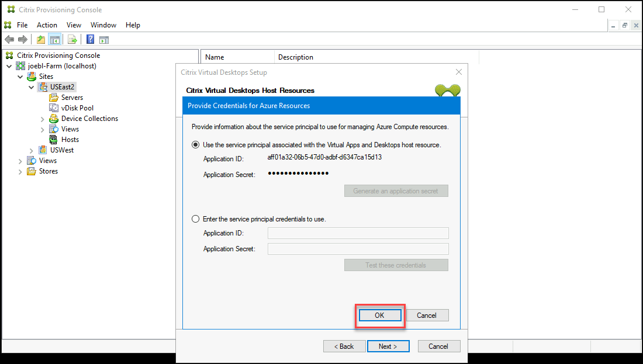Select Enter the service principal credentials option
Screen dimensions: 643x364
click(x=195, y=219)
